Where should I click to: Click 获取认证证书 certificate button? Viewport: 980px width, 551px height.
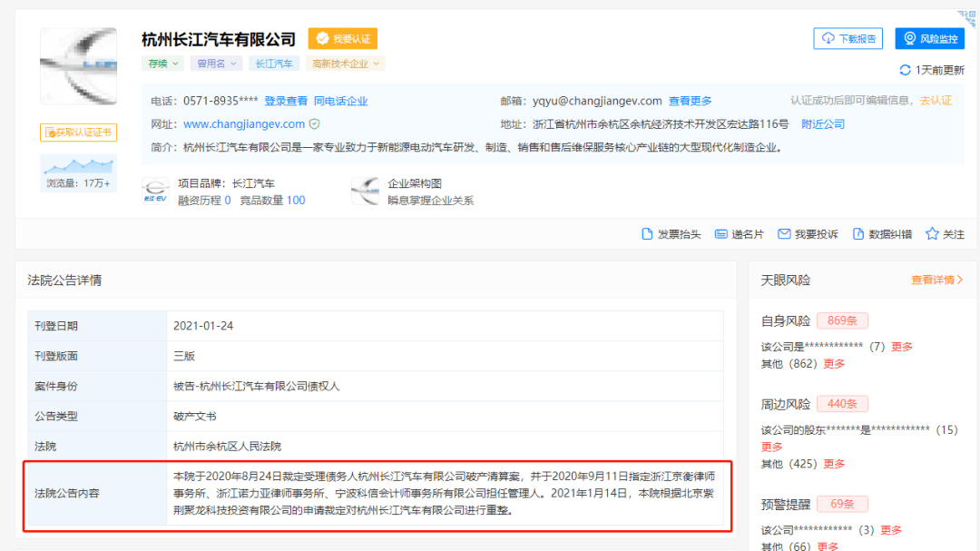click(78, 132)
